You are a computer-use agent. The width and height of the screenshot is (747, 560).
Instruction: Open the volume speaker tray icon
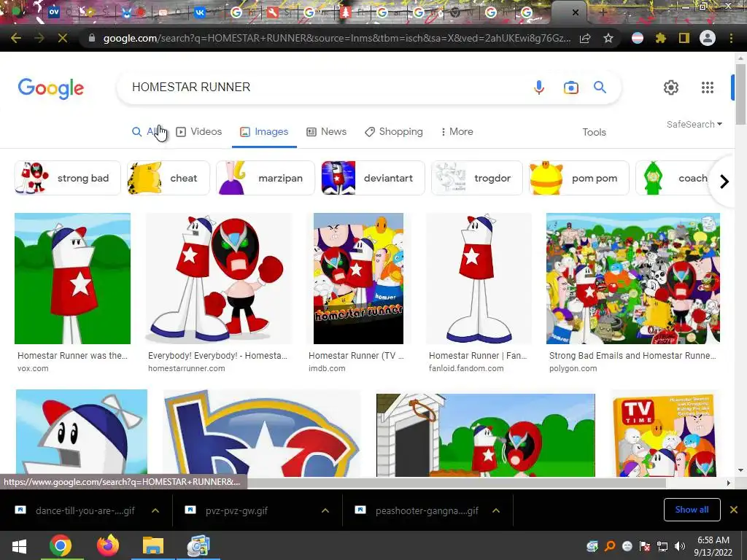click(x=679, y=547)
